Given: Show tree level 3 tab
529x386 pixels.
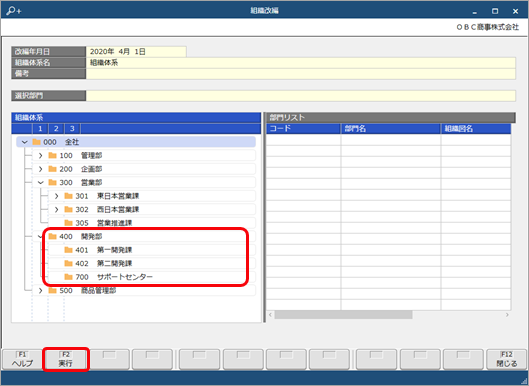Looking at the screenshot, I should (72, 129).
